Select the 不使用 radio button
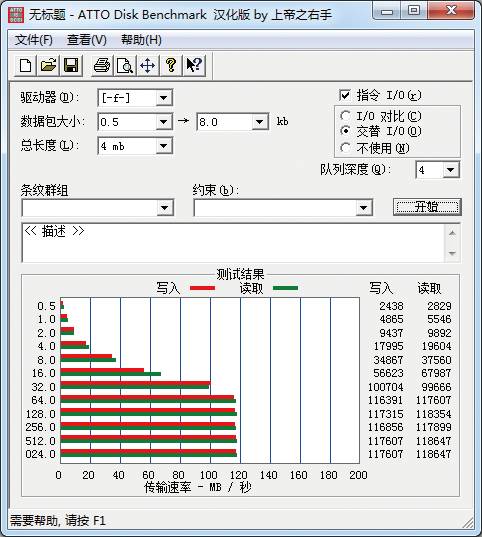Screen dimensions: 482x537 (345, 148)
